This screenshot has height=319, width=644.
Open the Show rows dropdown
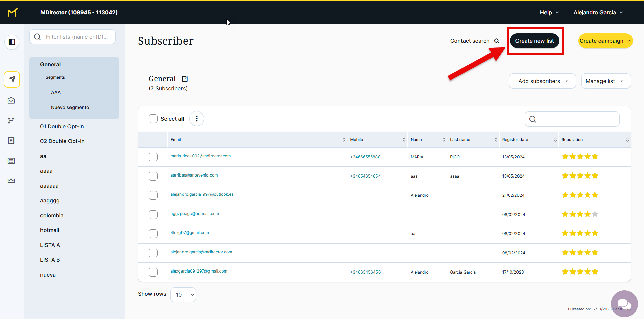(183, 295)
